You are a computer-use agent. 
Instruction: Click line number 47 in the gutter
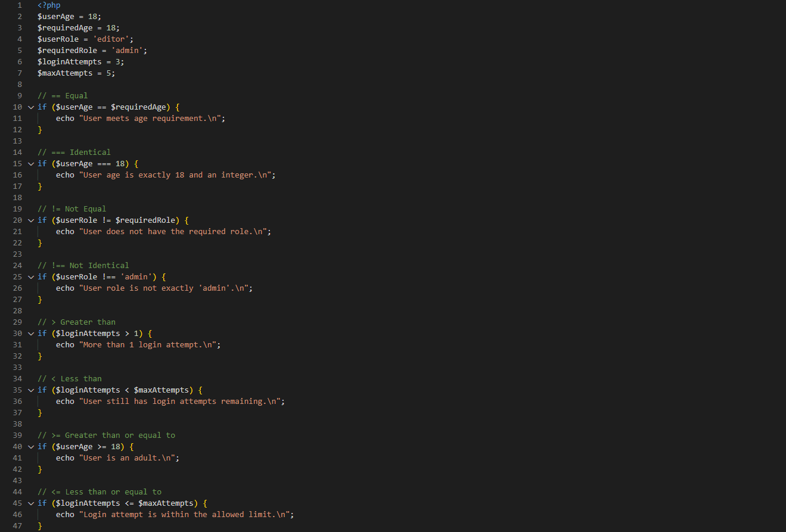[x=17, y=526]
